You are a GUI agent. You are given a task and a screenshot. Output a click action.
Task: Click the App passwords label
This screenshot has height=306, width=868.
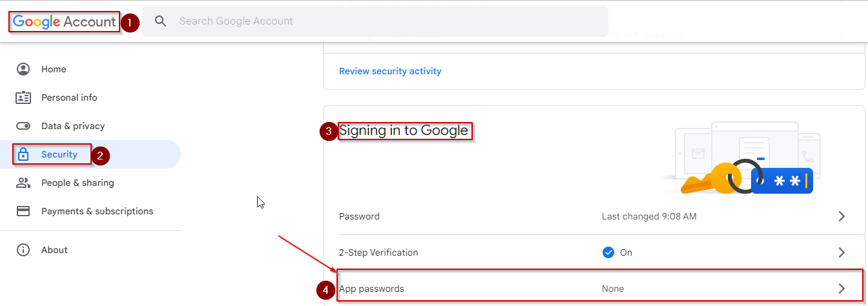(x=371, y=289)
